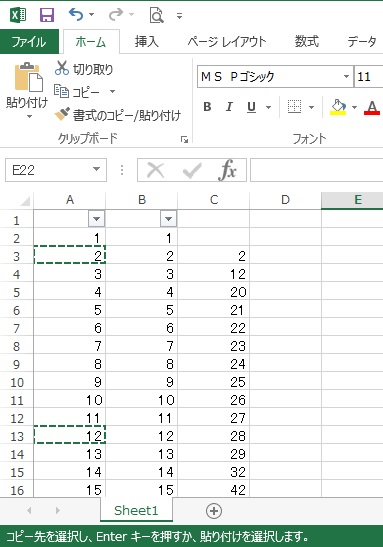The image size is (383, 547).
Task: Click the next sheet navigation arrow
Action: 58,511
